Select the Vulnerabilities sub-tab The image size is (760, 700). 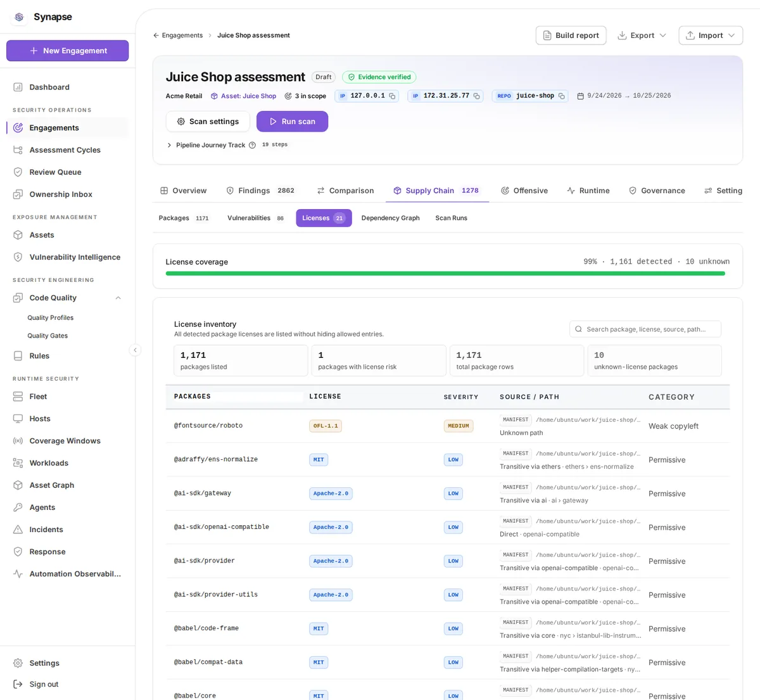pyautogui.click(x=256, y=218)
